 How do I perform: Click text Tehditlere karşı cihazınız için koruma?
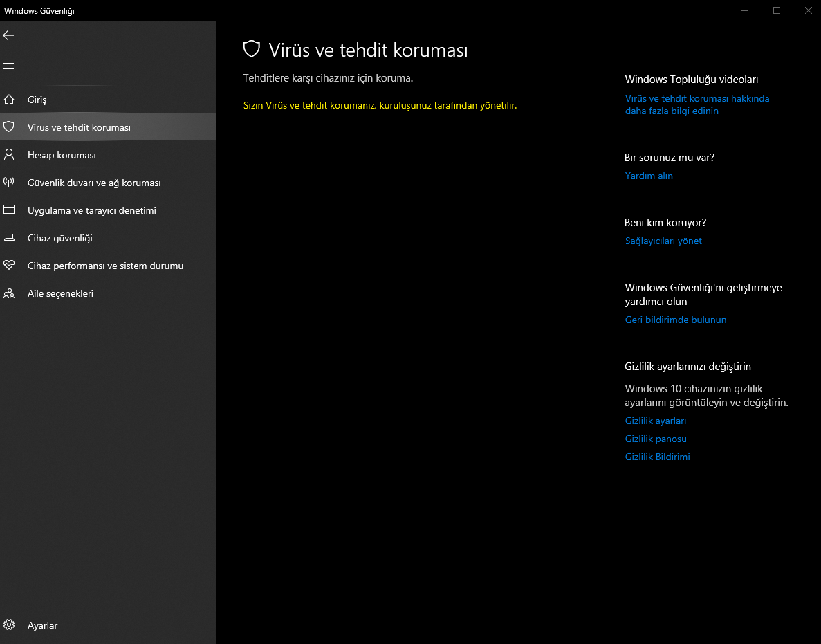328,78
